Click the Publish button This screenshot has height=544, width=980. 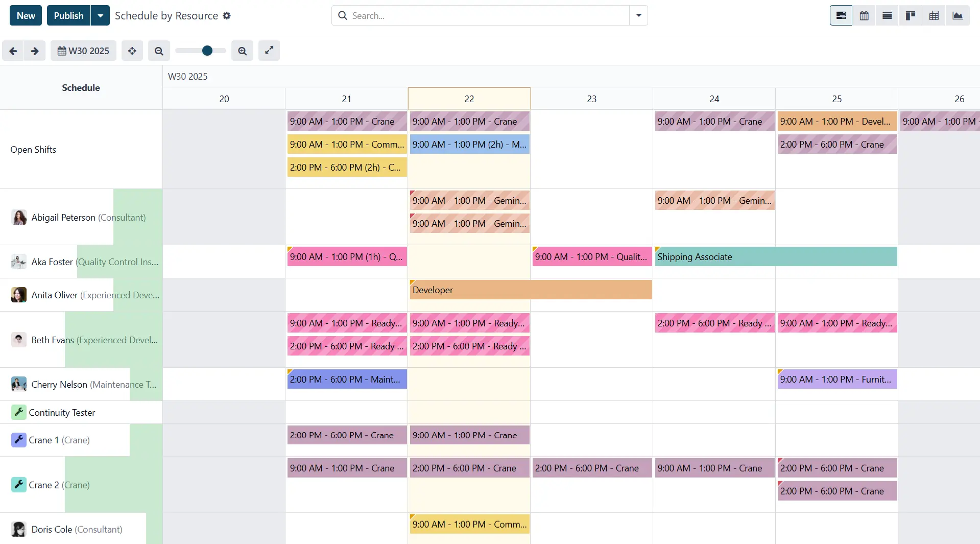pos(68,16)
